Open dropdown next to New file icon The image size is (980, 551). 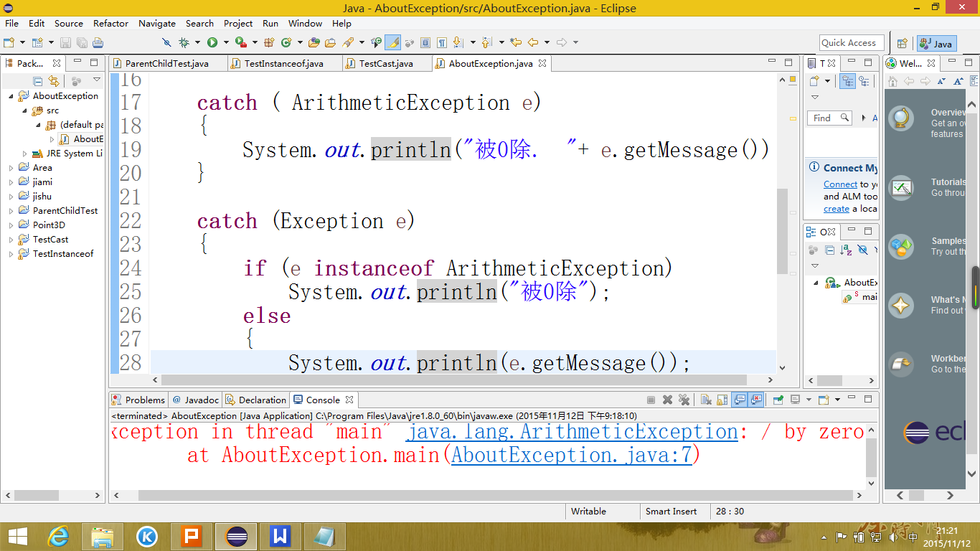click(22, 42)
